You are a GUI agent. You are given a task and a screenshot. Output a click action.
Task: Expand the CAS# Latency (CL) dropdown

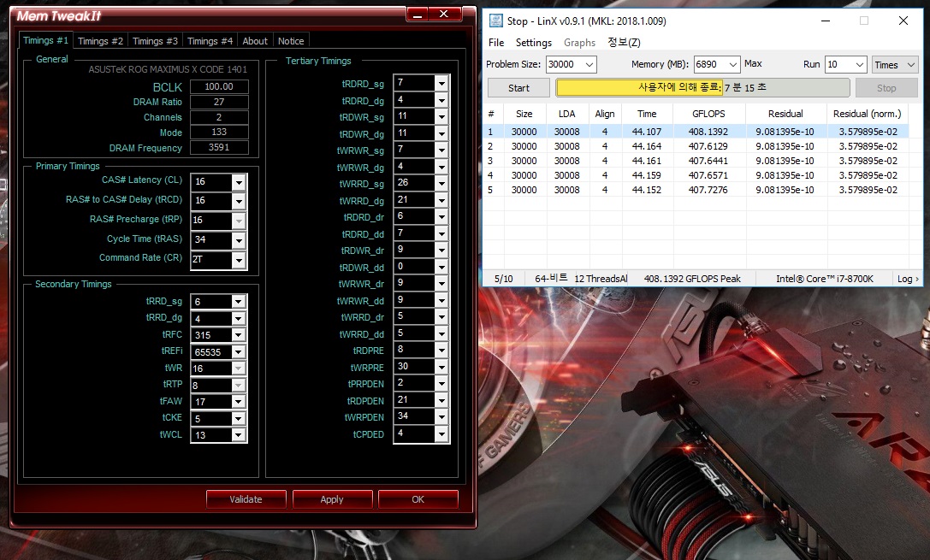pyautogui.click(x=239, y=182)
